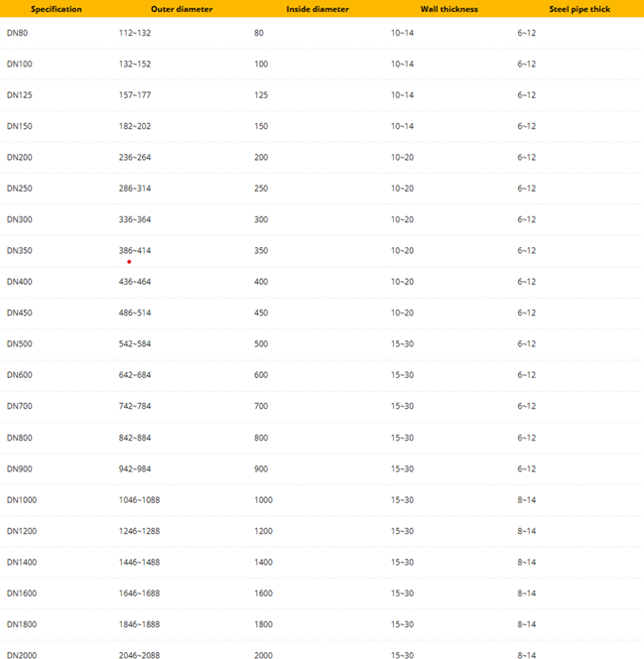Screen dimensions: 644x659
Task: Select the DN80 specification cell
Action: pyautogui.click(x=18, y=33)
